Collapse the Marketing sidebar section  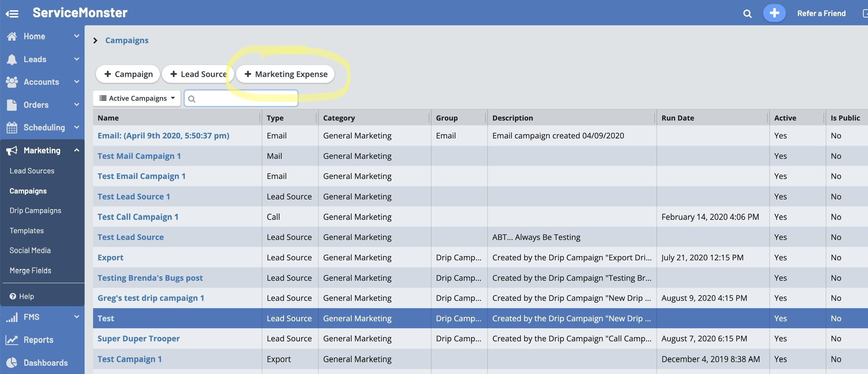coord(76,150)
